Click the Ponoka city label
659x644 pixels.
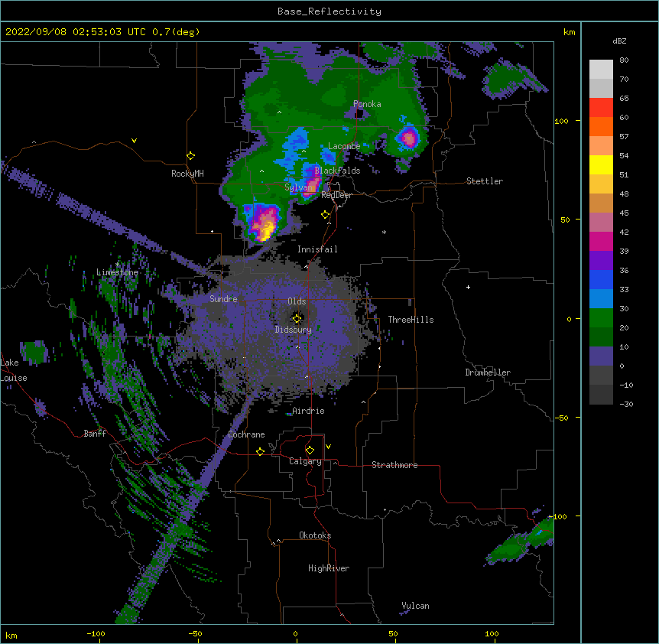coord(367,104)
